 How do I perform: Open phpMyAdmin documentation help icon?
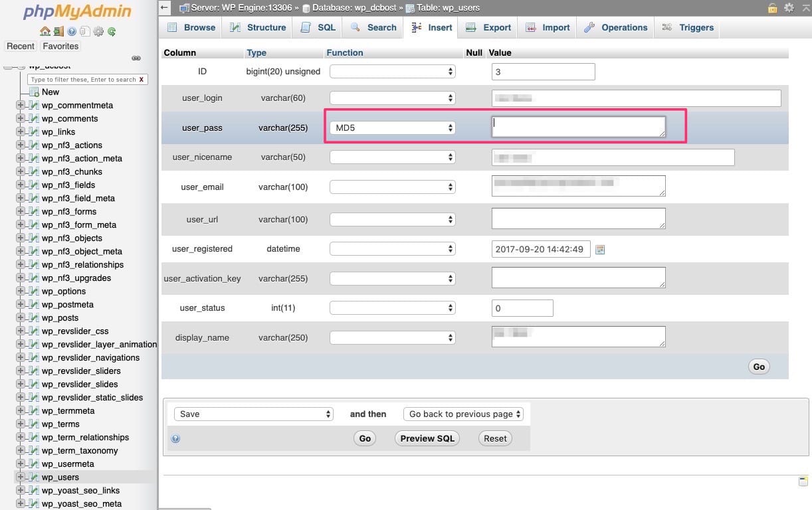click(x=72, y=31)
